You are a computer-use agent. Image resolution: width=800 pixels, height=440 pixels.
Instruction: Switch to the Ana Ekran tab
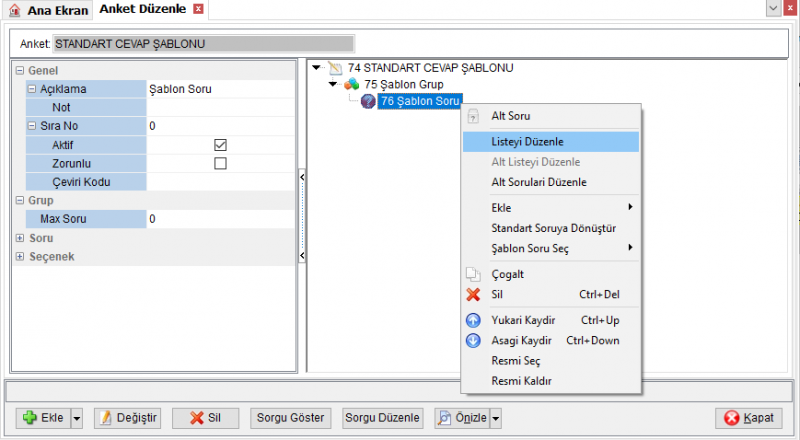tap(48, 10)
